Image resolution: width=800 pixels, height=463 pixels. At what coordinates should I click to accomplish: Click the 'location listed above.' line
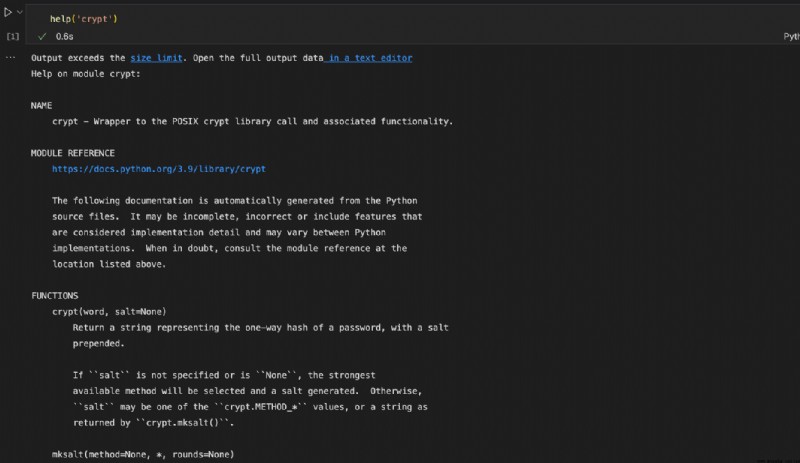pos(109,264)
